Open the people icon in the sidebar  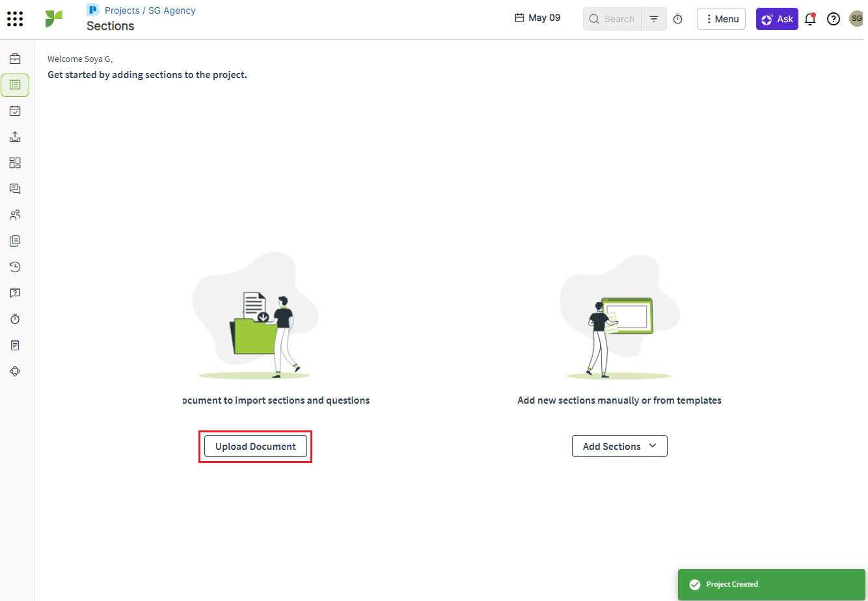click(x=15, y=215)
